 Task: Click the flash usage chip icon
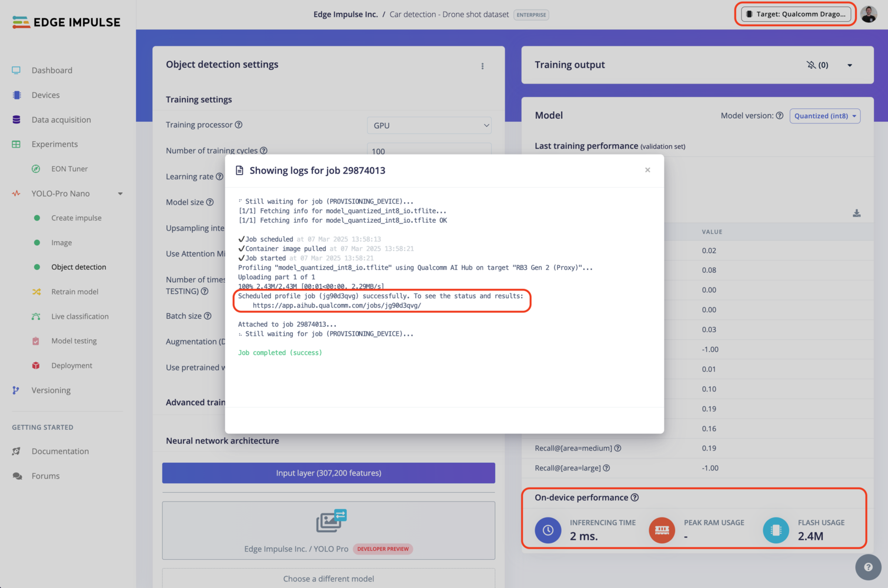pos(776,530)
